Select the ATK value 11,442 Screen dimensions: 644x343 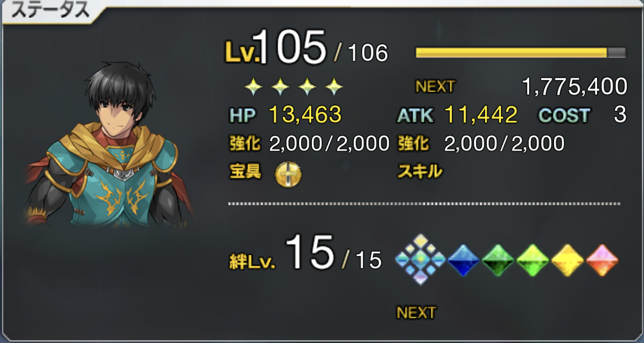coord(481,115)
